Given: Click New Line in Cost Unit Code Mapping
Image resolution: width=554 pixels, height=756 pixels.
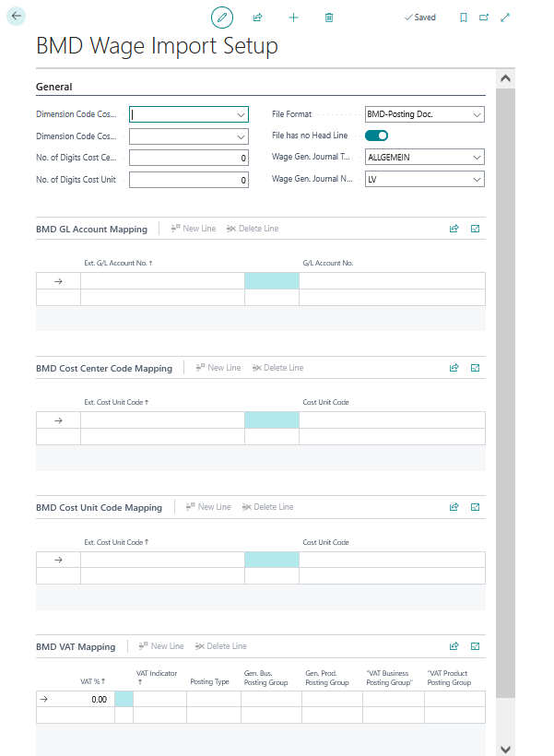Looking at the screenshot, I should pyautogui.click(x=208, y=507).
